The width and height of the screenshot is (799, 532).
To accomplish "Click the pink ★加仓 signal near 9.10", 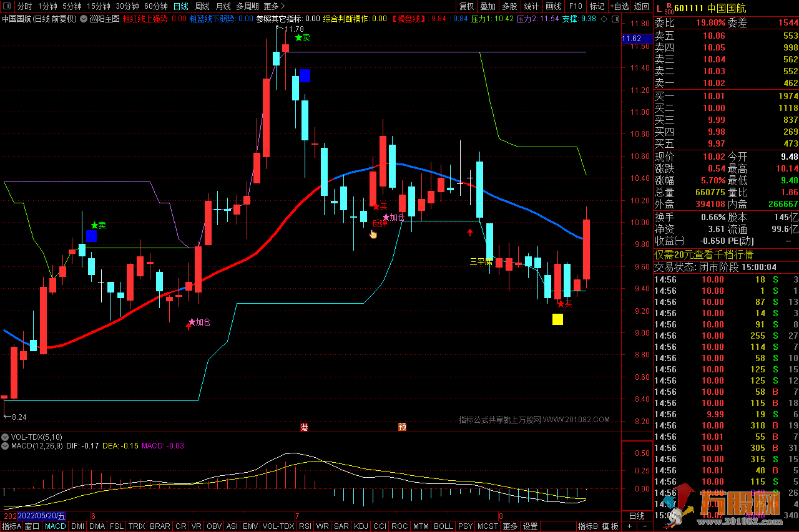I will tap(199, 322).
